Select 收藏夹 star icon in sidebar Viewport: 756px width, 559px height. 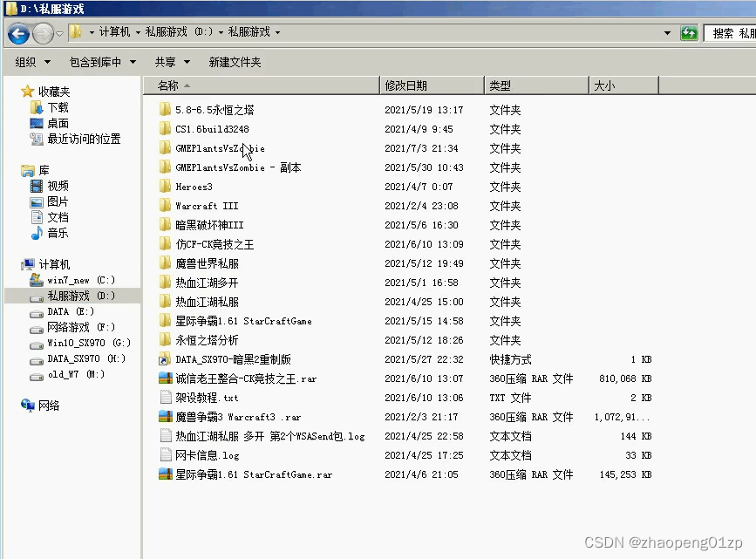[28, 92]
